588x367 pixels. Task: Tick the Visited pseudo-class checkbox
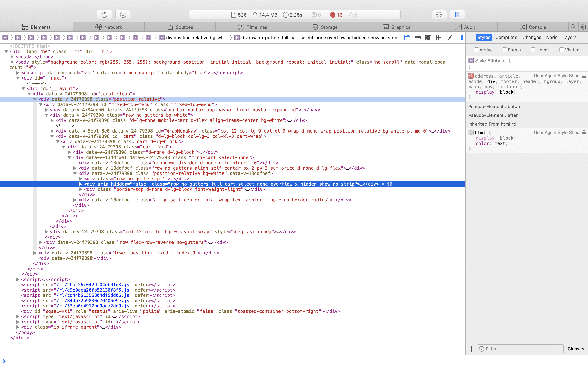coord(561,50)
